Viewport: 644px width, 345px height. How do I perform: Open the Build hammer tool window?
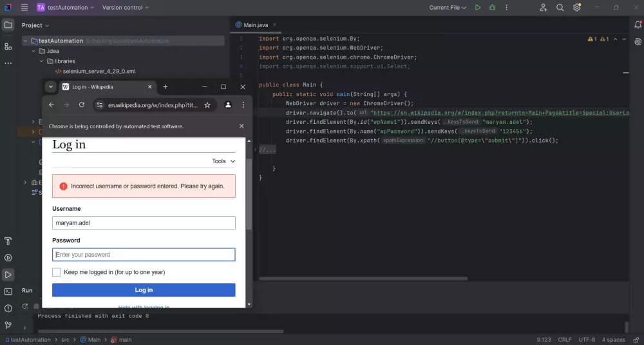8,241
